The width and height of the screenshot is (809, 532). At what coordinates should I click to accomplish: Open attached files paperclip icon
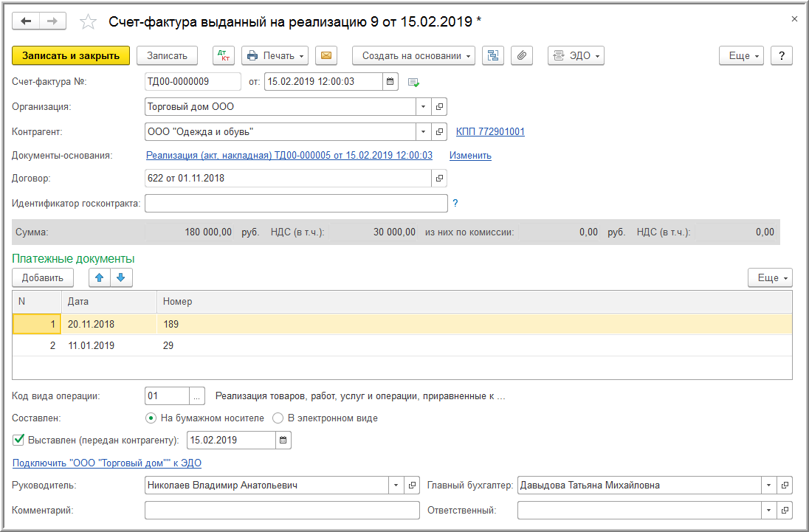(522, 55)
